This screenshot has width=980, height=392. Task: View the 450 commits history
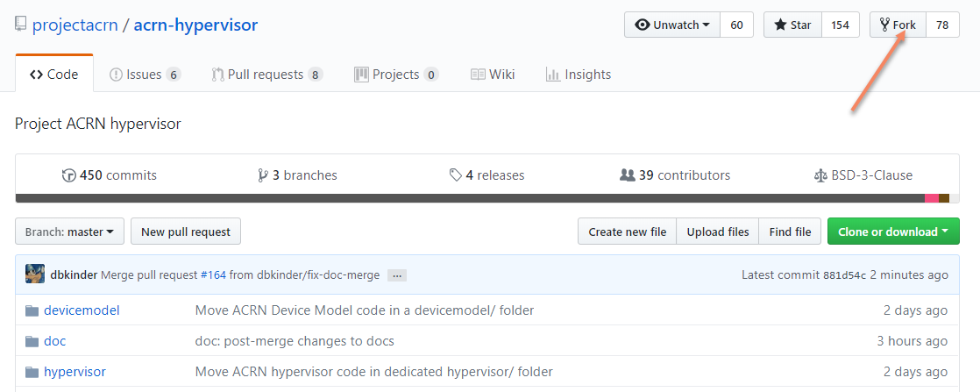tap(110, 175)
